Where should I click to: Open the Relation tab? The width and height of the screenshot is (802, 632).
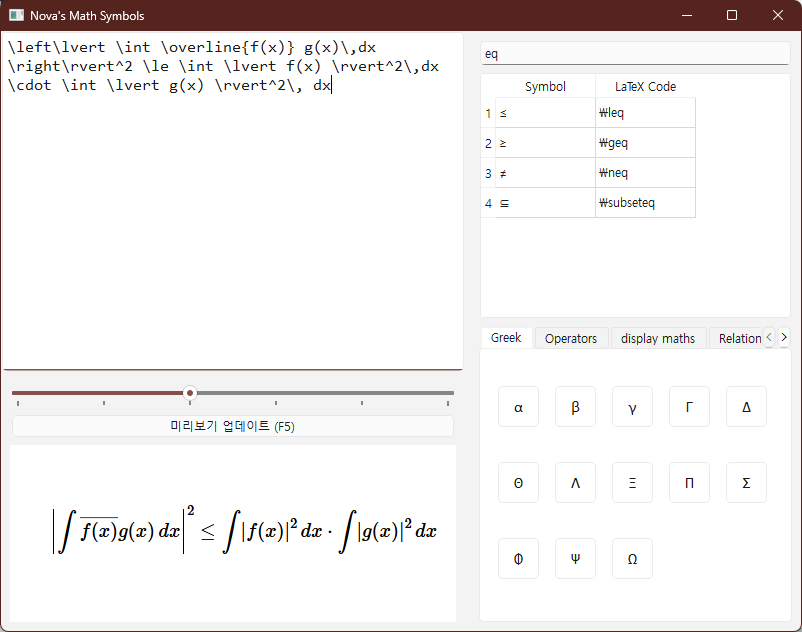click(737, 338)
